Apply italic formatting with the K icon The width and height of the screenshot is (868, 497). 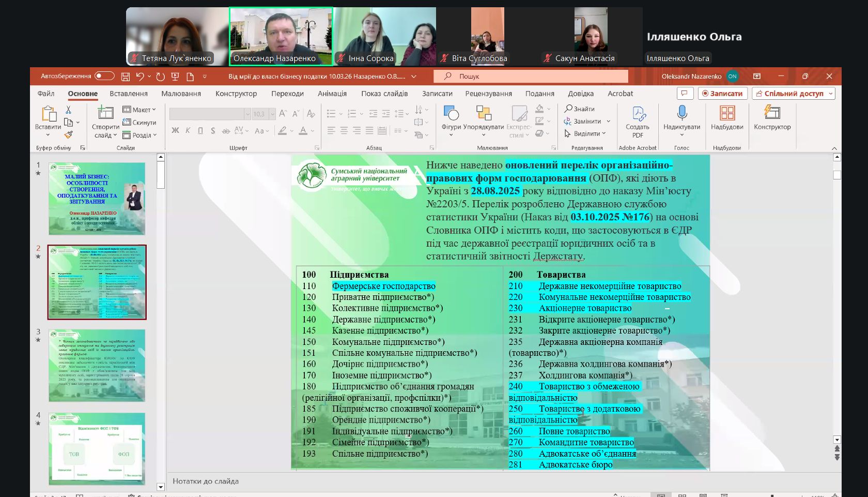coord(188,131)
